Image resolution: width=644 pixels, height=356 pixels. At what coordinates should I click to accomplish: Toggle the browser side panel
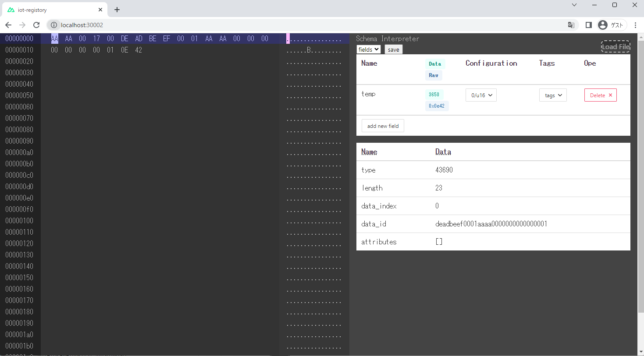pos(589,25)
